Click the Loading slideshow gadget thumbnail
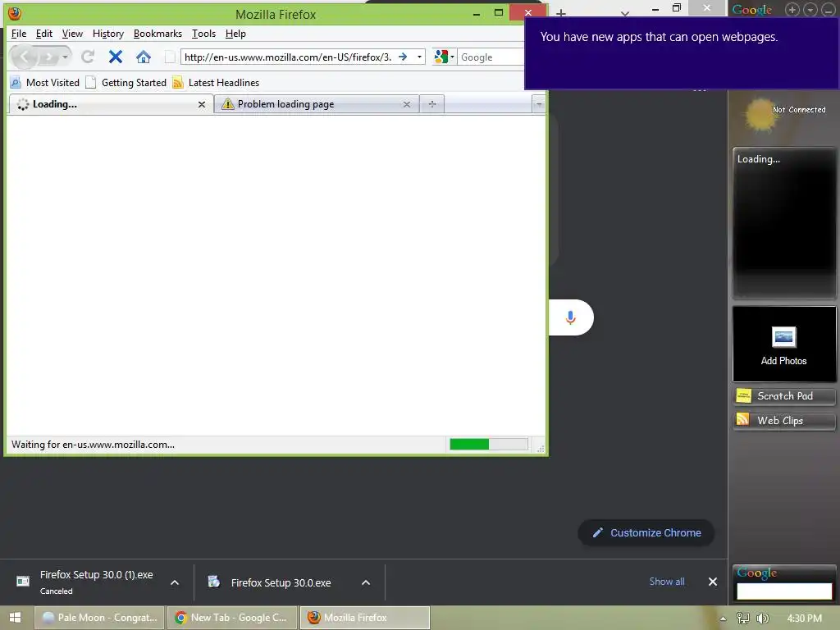 point(783,223)
